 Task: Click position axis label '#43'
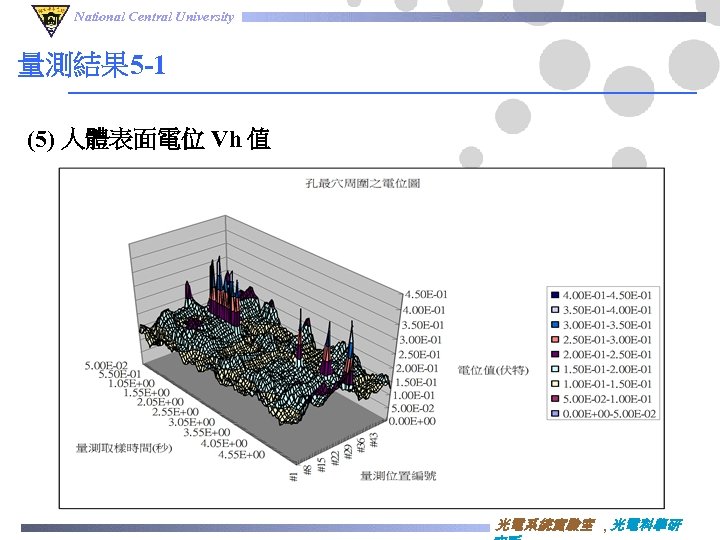click(373, 439)
